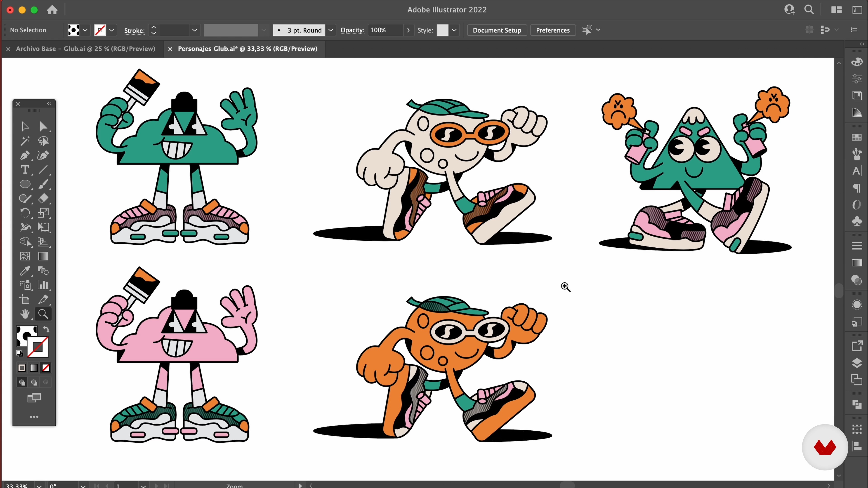The width and height of the screenshot is (868, 488).
Task: Open the 3 pt. Round brush dropdown
Action: [330, 30]
